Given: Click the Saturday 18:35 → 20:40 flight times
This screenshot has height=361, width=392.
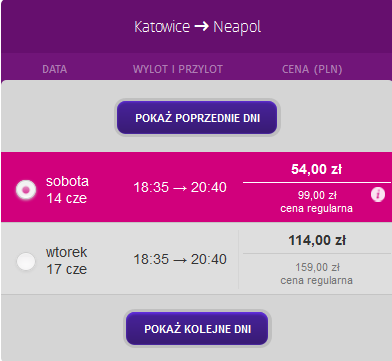Looking at the screenshot, I should [x=180, y=187].
